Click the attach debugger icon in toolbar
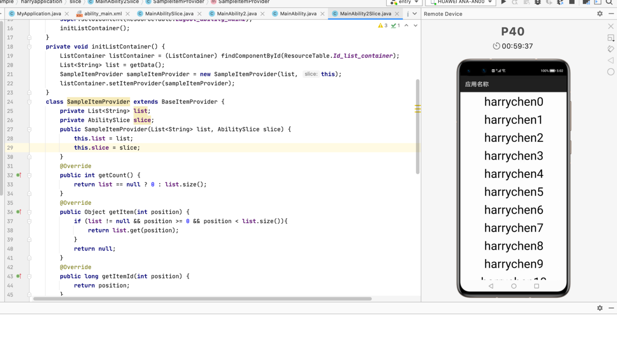This screenshot has height=364, width=617. (560, 2)
